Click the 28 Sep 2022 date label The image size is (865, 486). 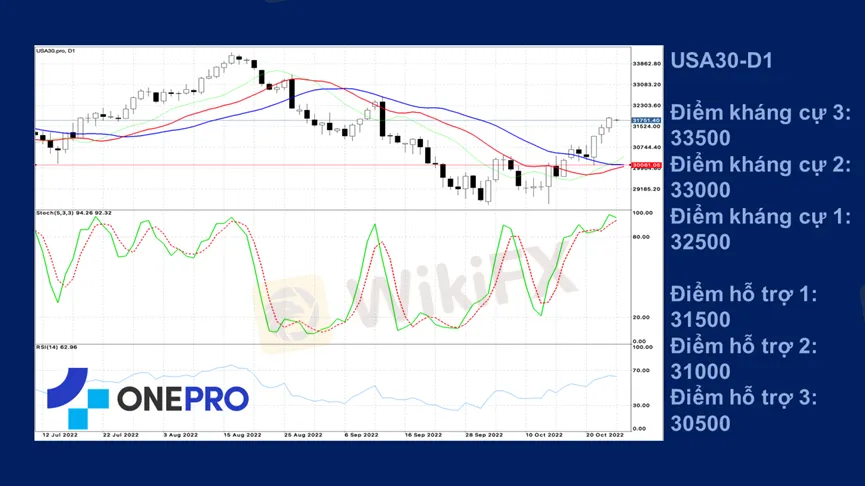click(484, 435)
